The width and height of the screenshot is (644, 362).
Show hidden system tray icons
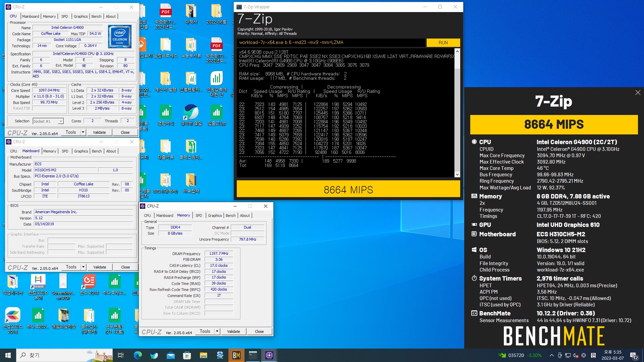pos(551,355)
